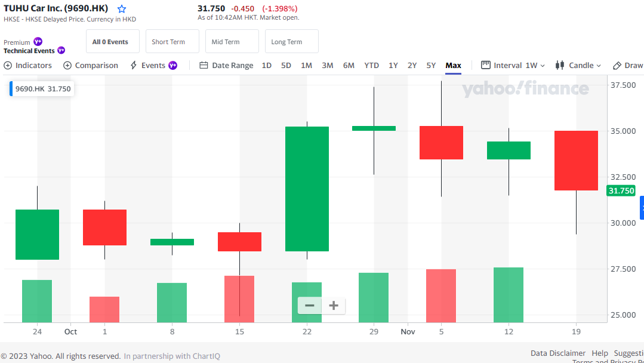Viewport: 644px width, 363px height.
Task: Add TUHU Car to watchlist star
Action: click(122, 9)
